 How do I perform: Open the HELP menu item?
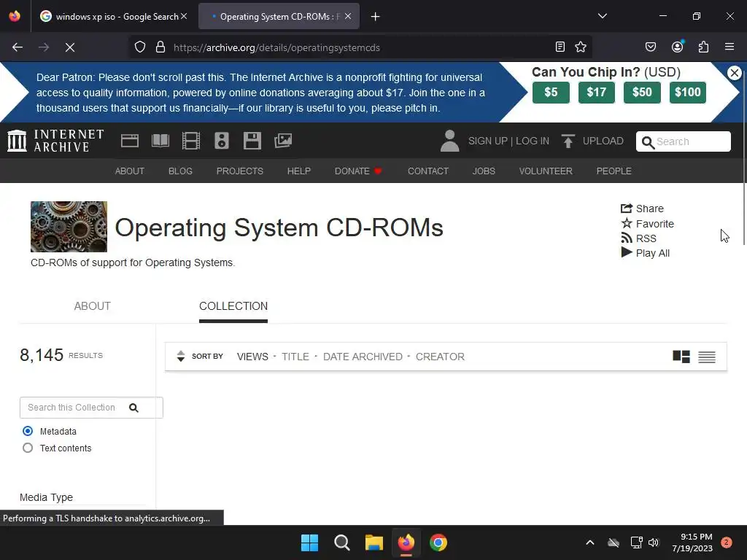click(x=298, y=171)
